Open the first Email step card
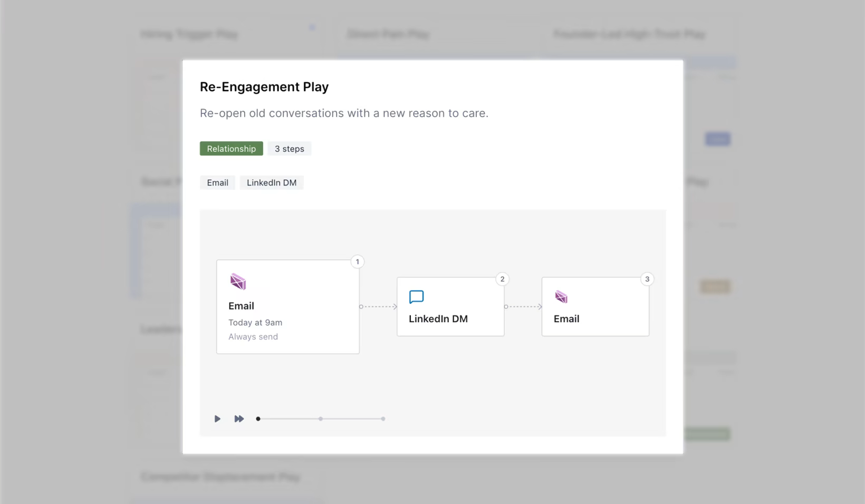865x504 pixels. (x=288, y=307)
